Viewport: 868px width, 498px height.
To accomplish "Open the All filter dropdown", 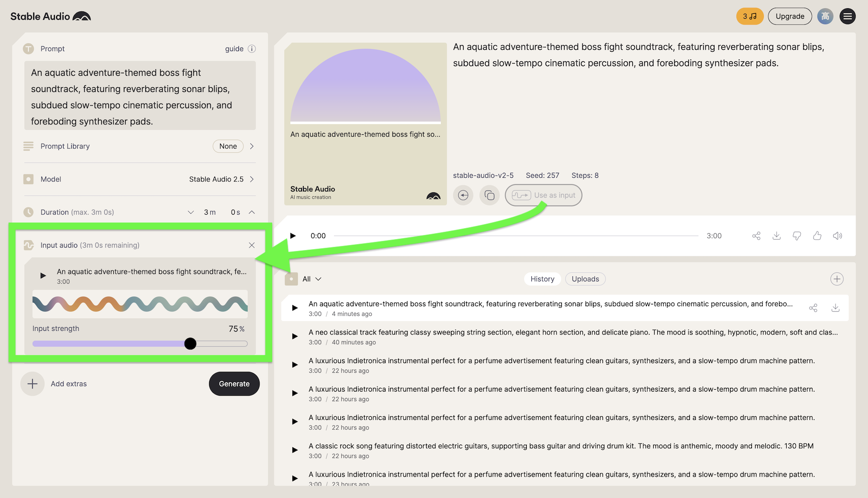I will (x=312, y=279).
